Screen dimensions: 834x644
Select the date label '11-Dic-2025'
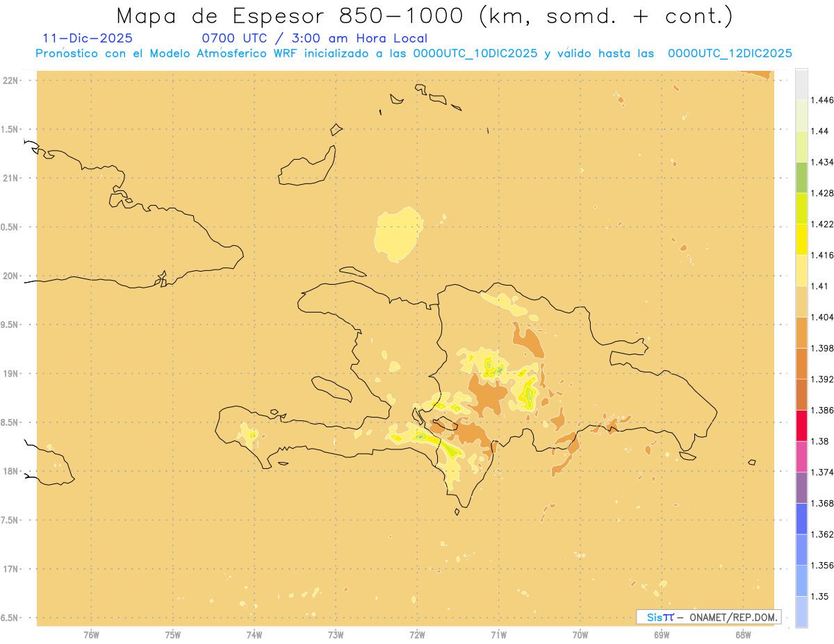pyautogui.click(x=88, y=39)
